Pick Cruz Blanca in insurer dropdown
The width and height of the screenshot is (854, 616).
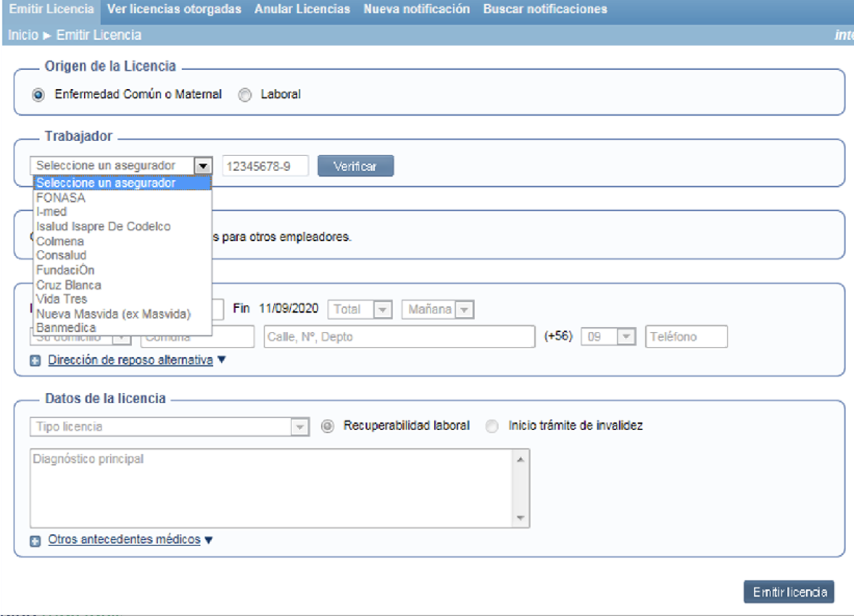click(x=68, y=285)
